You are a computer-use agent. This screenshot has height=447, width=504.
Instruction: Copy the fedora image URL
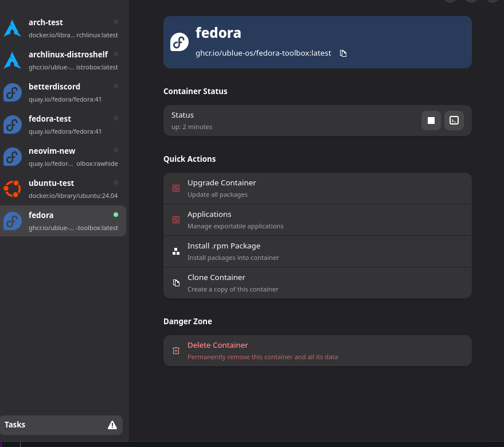pos(343,53)
